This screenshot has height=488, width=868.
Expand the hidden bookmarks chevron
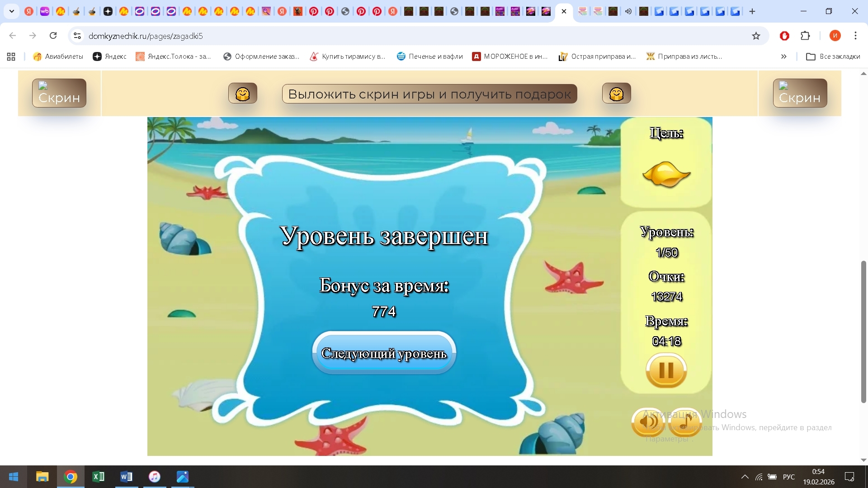pos(783,56)
